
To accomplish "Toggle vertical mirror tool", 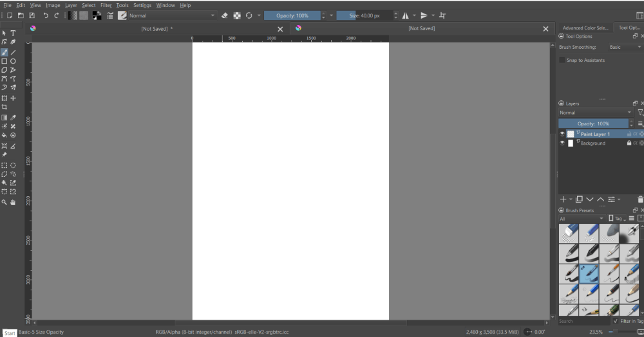I will 424,15.
